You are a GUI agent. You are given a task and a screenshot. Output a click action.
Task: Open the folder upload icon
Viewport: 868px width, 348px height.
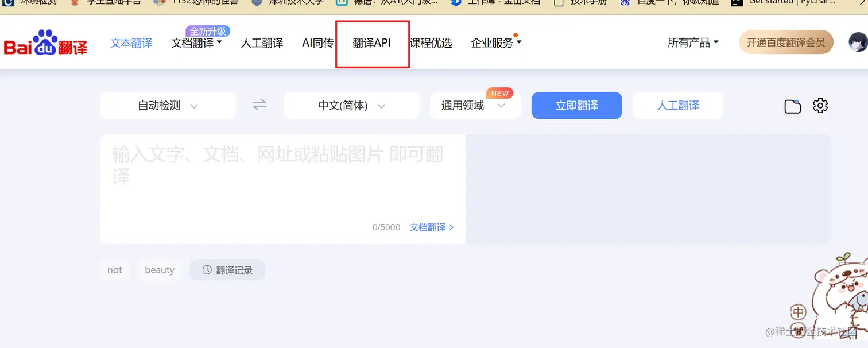pos(792,106)
